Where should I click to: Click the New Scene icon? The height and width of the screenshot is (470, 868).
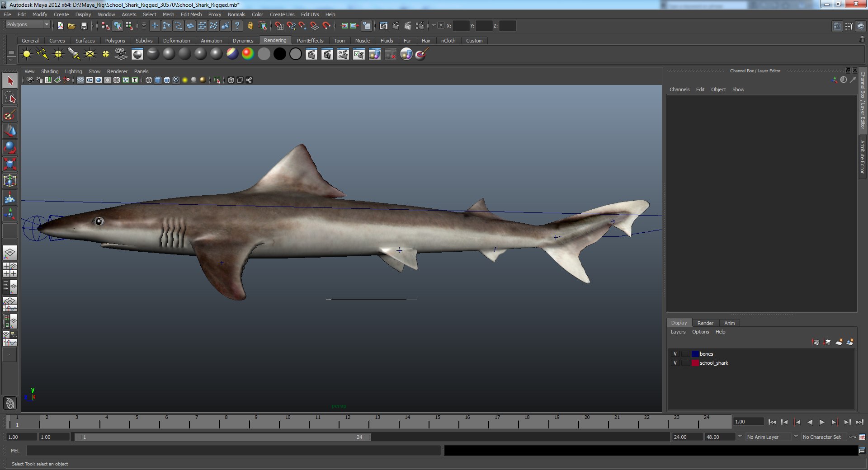tap(61, 26)
